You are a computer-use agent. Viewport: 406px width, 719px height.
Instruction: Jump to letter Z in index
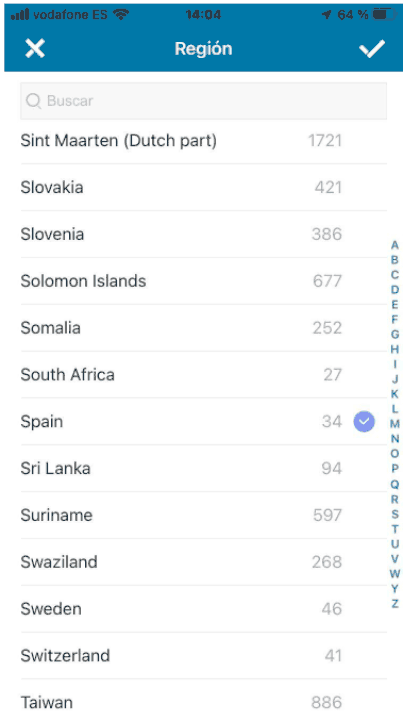coord(395,603)
